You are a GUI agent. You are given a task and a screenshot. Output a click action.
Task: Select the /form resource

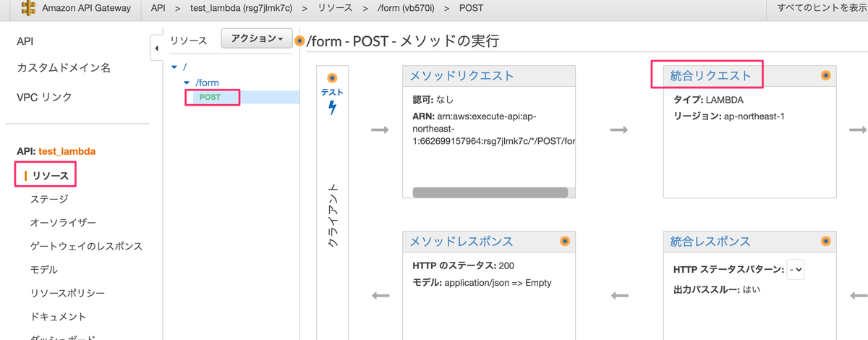(207, 82)
